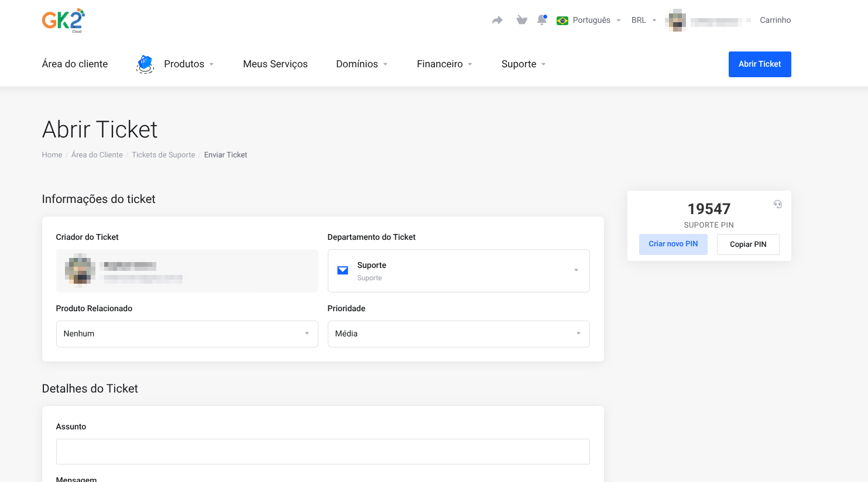Click the GK2 Cloud logo

(x=63, y=20)
